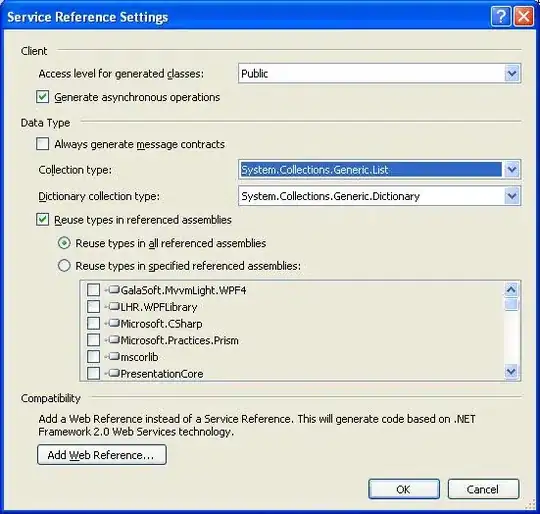This screenshot has height=514, width=540.
Task: Uncheck Reuse types in referenced assemblies
Action: [x=42, y=219]
